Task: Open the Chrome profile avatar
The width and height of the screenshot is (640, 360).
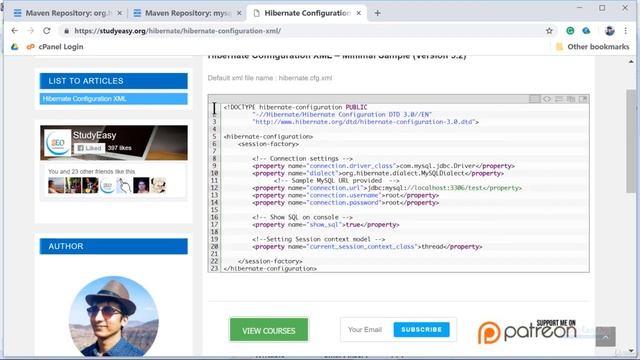Action: pos(610,31)
